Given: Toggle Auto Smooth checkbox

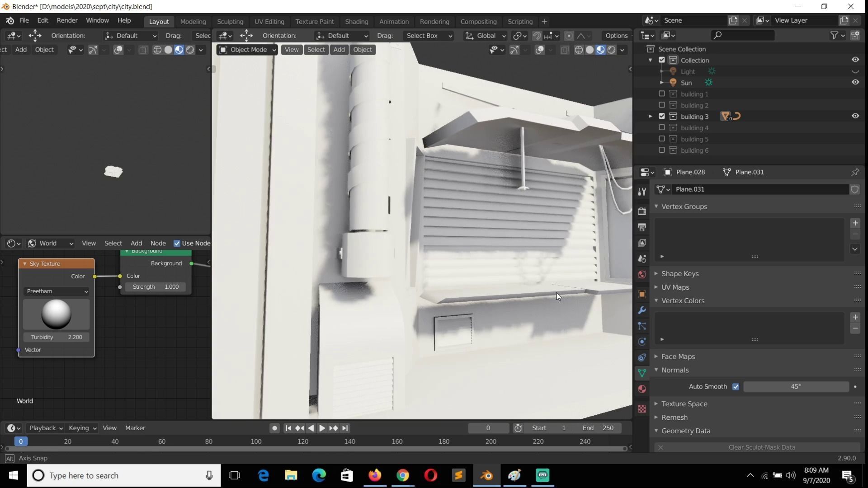Looking at the screenshot, I should pyautogui.click(x=736, y=387).
